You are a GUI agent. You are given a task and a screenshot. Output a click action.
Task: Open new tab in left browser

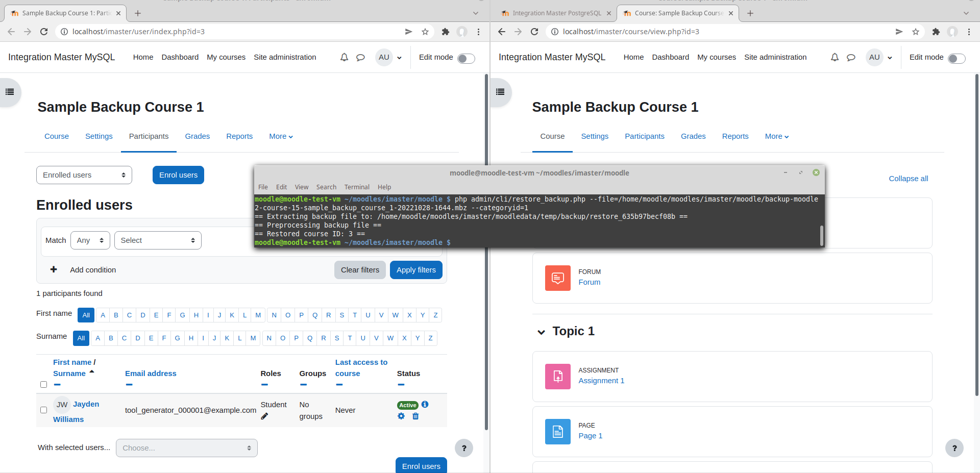[138, 13]
